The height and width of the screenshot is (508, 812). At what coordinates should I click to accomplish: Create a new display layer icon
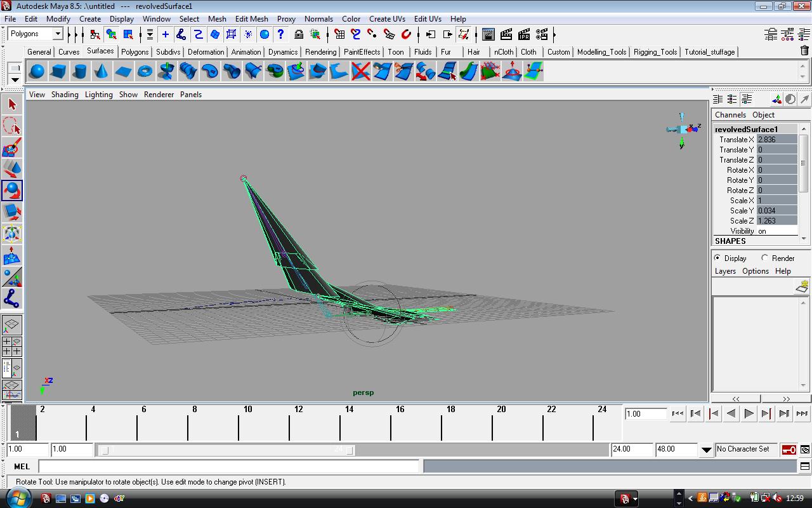point(802,287)
